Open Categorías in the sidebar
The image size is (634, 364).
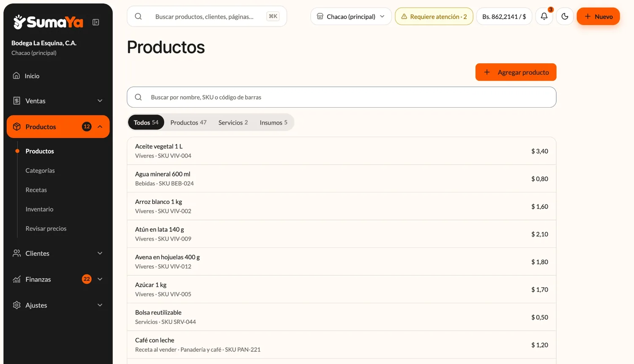(x=40, y=171)
